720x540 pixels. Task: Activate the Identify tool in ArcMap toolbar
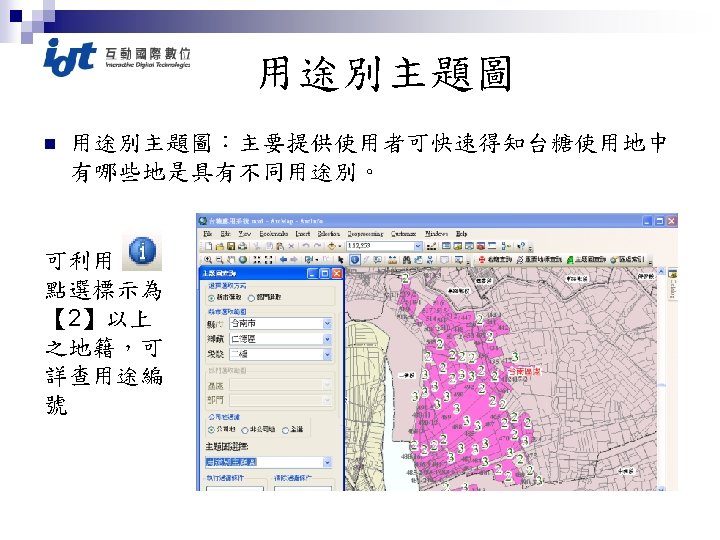pyautogui.click(x=355, y=259)
